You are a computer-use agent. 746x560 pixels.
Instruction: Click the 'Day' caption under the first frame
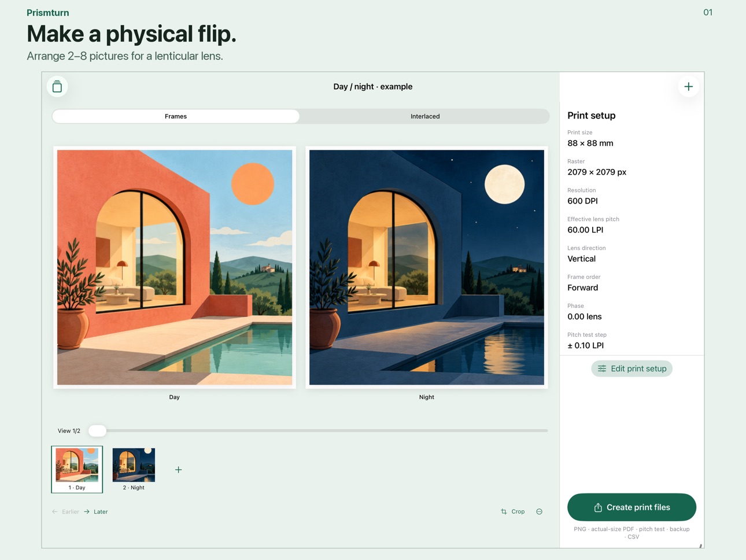coord(175,397)
